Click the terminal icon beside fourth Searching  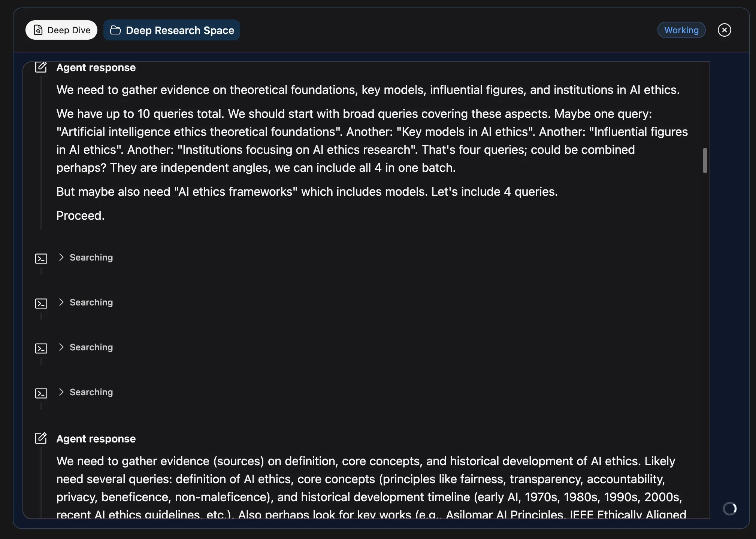[x=41, y=393]
